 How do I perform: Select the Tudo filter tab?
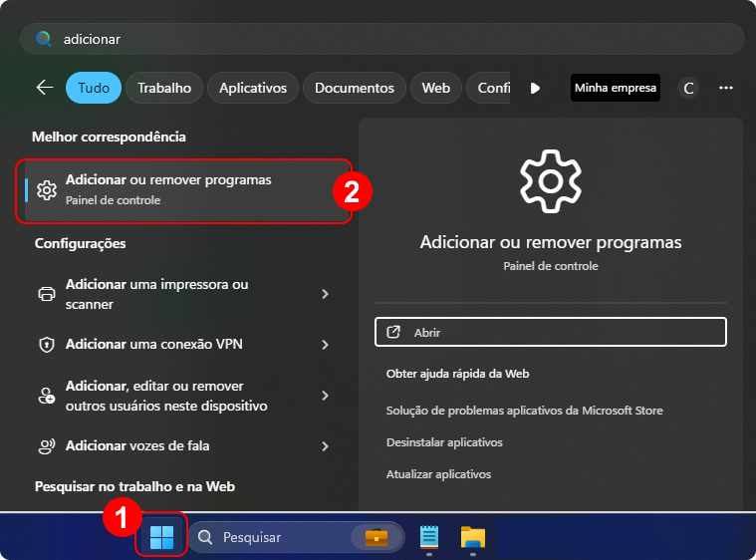[94, 88]
